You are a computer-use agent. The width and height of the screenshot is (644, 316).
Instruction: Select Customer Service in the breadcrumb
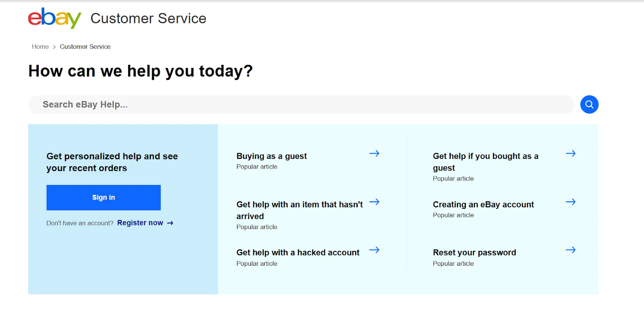pos(85,46)
